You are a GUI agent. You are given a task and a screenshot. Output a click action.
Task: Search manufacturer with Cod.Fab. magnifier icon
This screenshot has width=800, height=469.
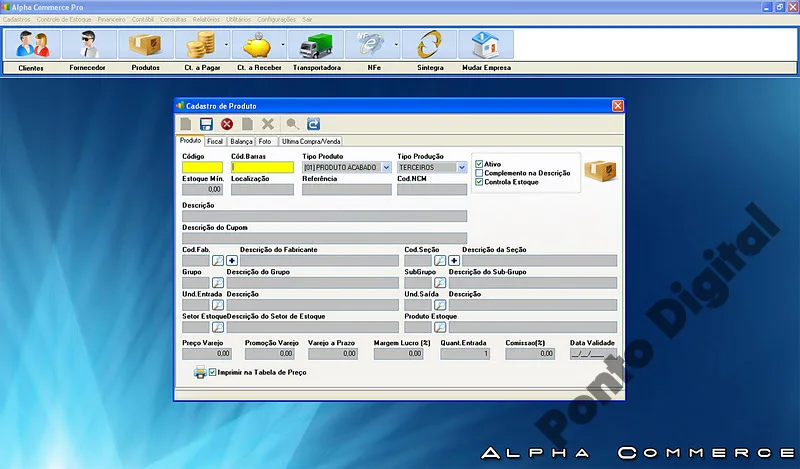(218, 261)
